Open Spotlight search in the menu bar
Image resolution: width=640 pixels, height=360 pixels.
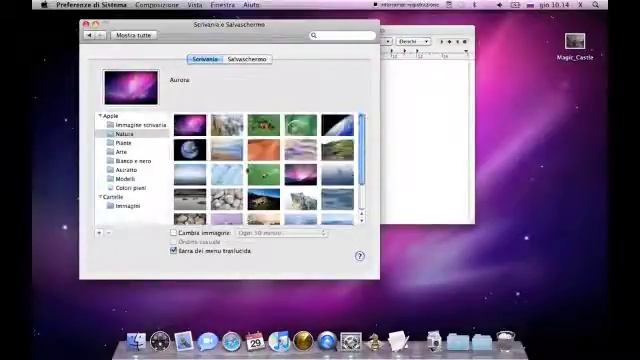tap(596, 5)
